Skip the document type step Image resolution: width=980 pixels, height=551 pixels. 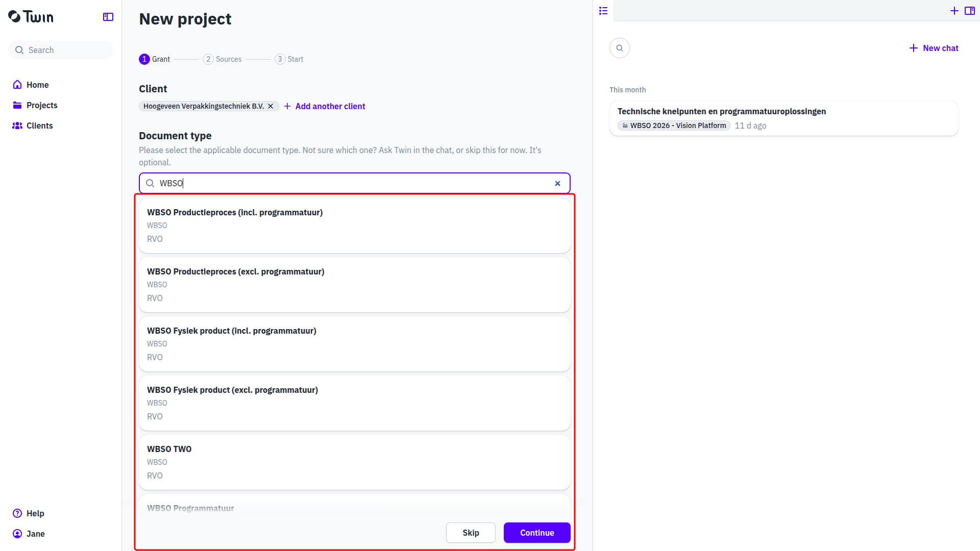(x=471, y=533)
